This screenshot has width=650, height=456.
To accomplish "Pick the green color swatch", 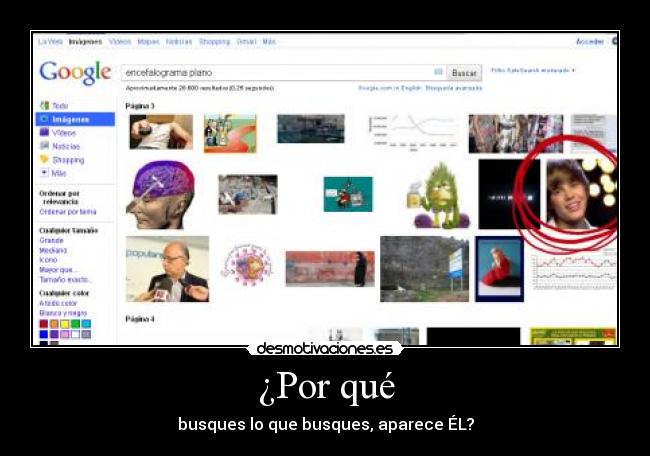I will pyautogui.click(x=75, y=324).
